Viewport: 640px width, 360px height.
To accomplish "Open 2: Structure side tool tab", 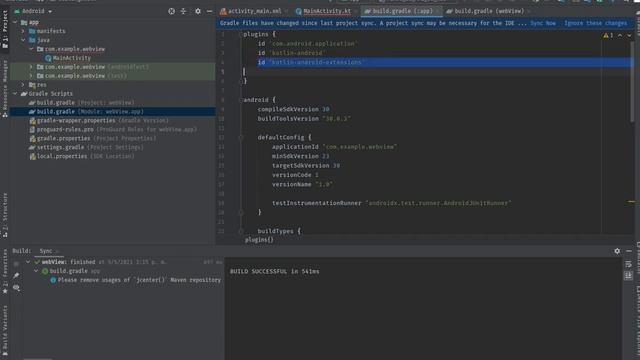I will [5, 215].
